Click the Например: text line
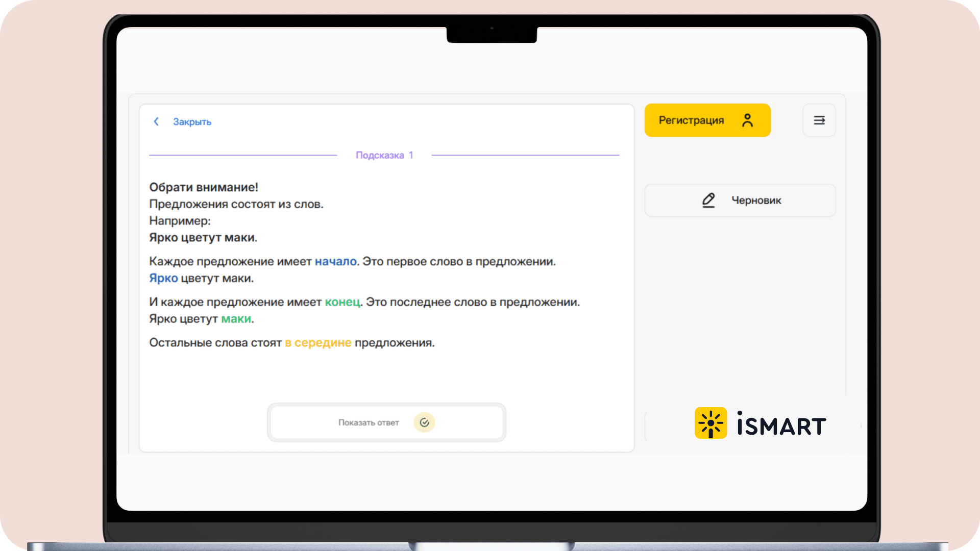This screenshot has height=551, width=980. click(x=180, y=221)
